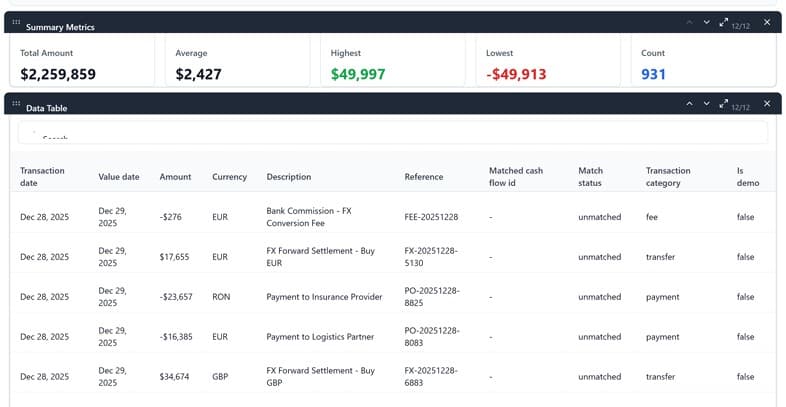The width and height of the screenshot is (786, 407).
Task: Move the Data Table panel down
Action: 706,103
